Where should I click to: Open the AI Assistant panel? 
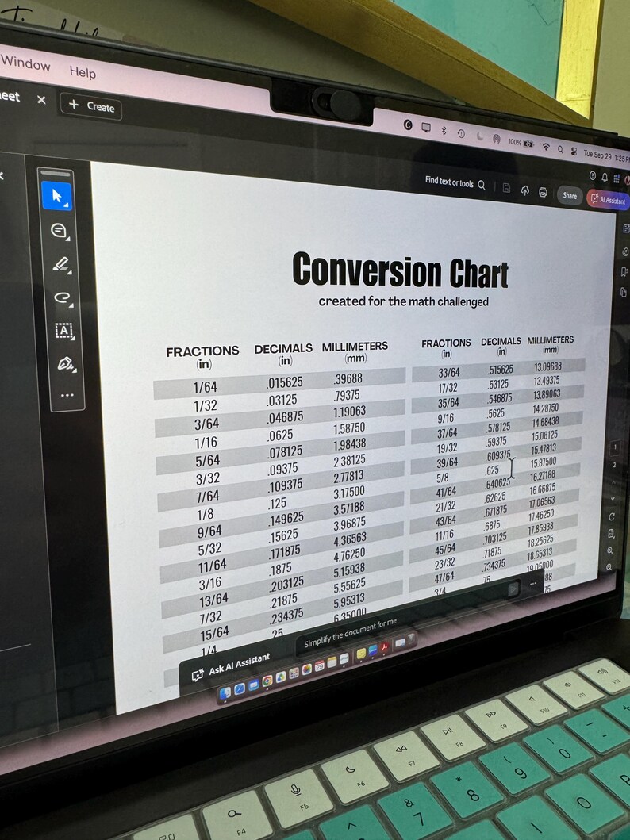tap(608, 200)
